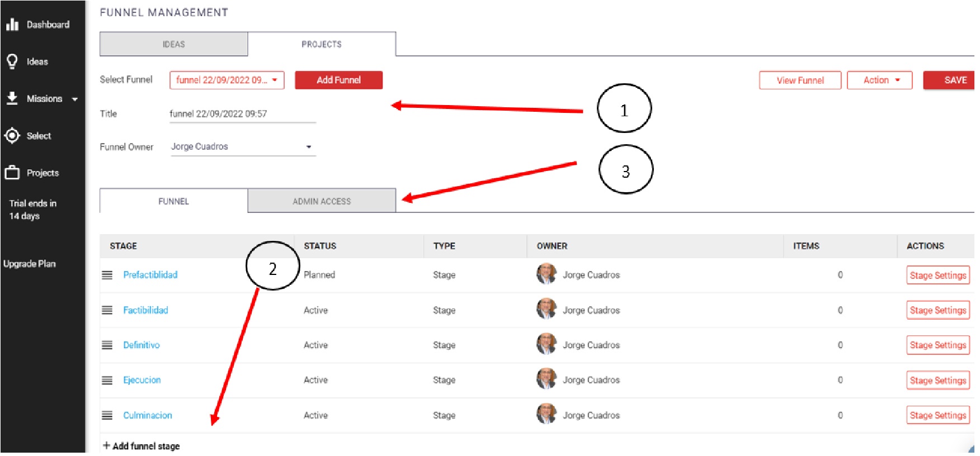This screenshot has width=980, height=456.
Task: Open Stage Settings for Culminacion
Action: pos(937,415)
